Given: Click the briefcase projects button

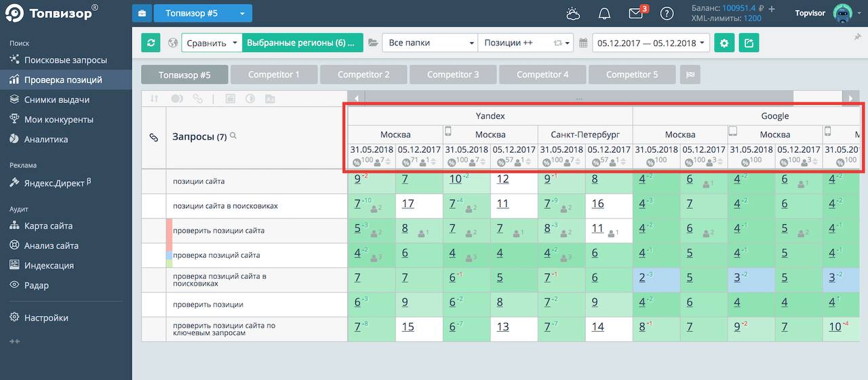Looking at the screenshot, I should click(142, 13).
